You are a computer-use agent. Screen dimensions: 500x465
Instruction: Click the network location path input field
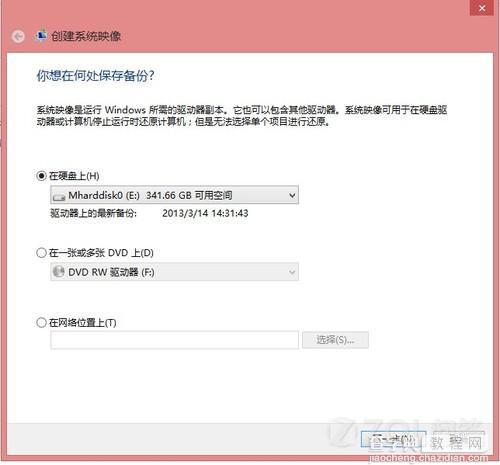174,340
